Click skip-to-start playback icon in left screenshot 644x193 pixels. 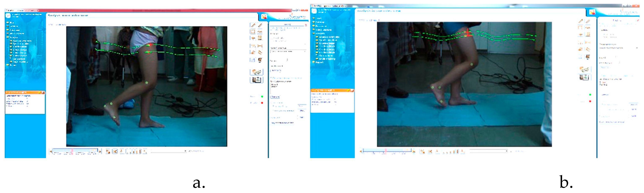[115, 151]
